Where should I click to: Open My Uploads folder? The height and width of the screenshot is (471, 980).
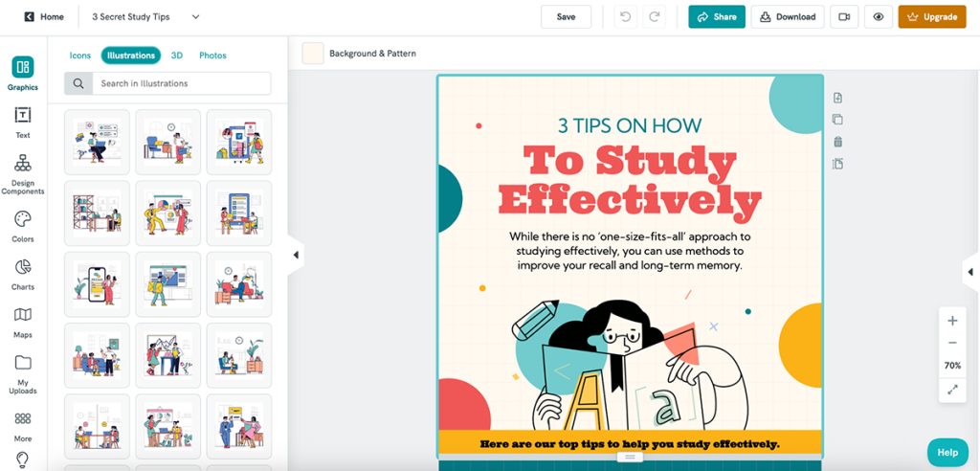23,363
